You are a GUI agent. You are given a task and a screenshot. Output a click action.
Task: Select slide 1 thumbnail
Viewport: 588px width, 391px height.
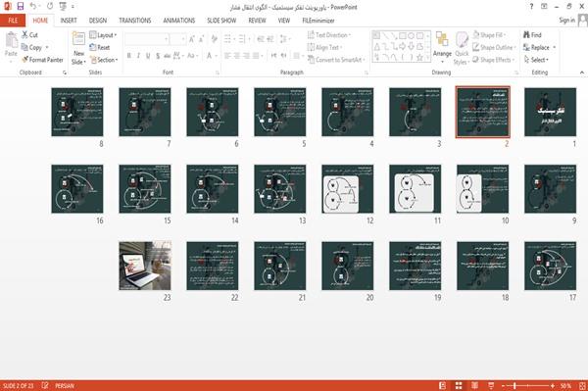(x=550, y=112)
